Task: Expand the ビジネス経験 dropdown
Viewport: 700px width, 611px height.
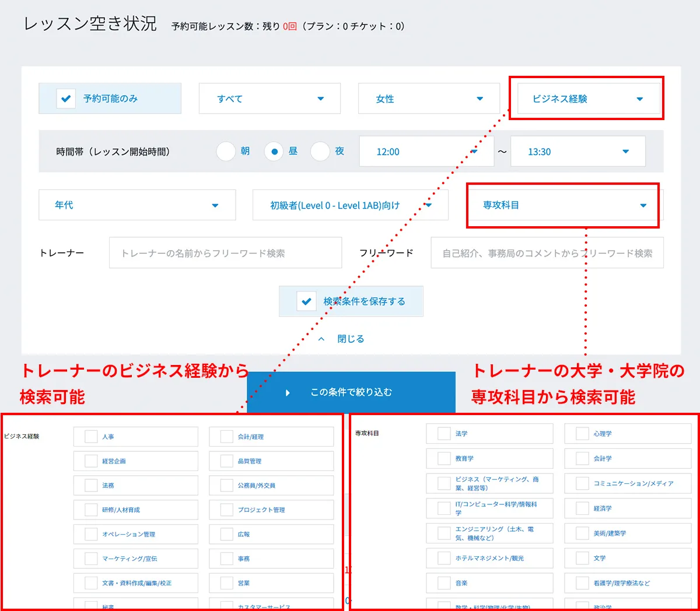Action: pos(588,99)
